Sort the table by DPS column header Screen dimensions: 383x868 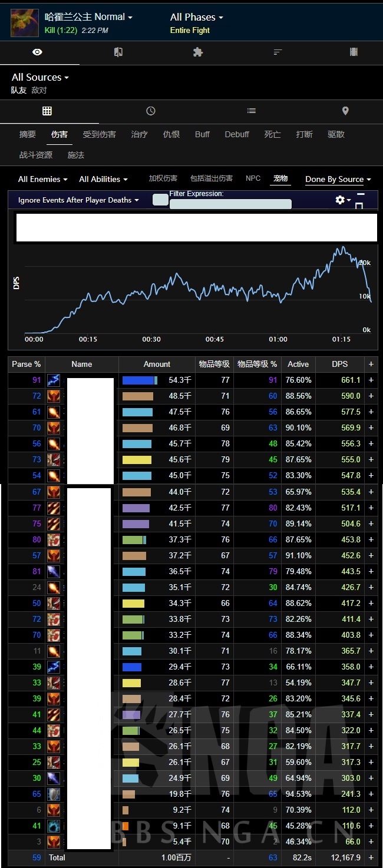click(x=339, y=364)
